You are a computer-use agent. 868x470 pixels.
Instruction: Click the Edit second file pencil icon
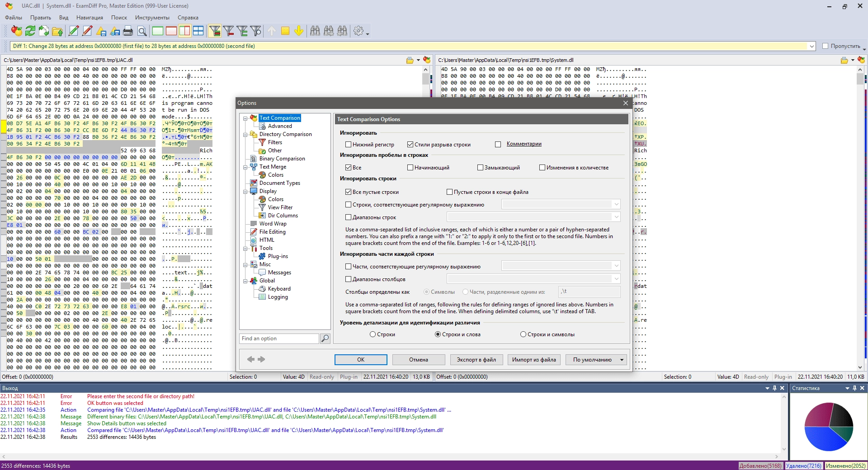[x=87, y=31]
